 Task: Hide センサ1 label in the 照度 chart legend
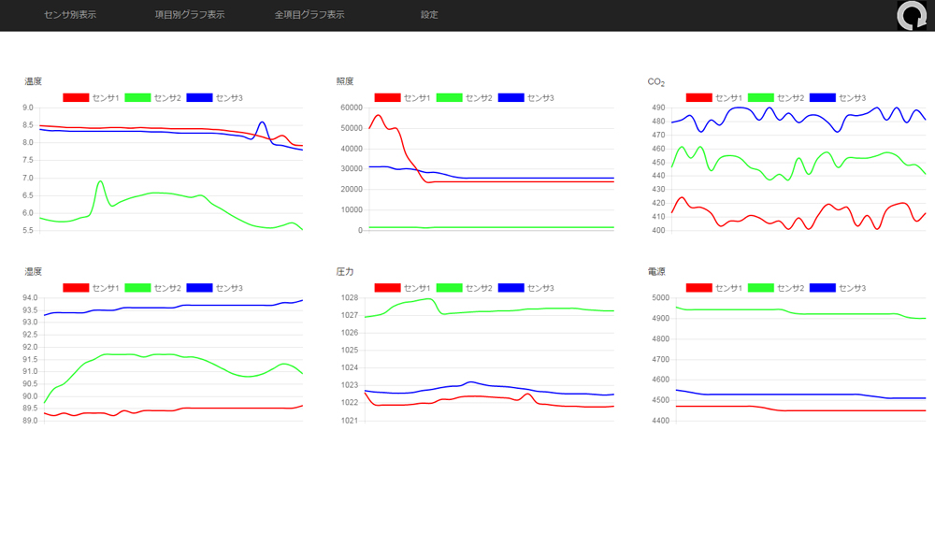[x=417, y=98]
